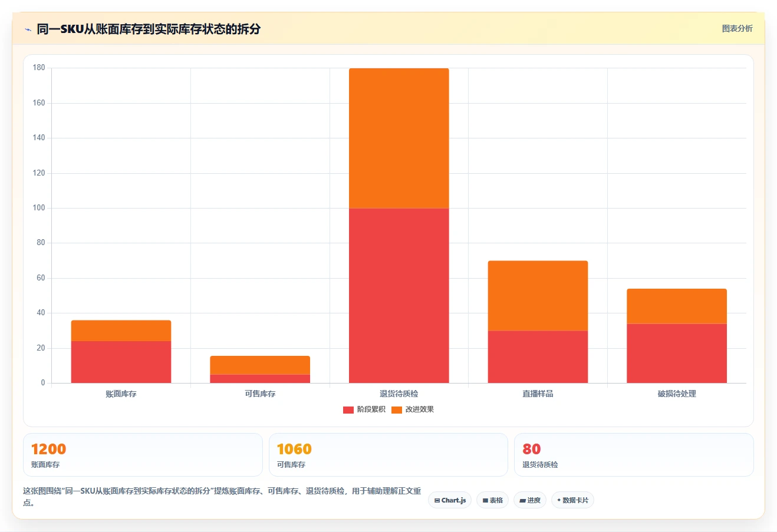Click the 破损待处理 x-axis label
777x532 pixels.
(x=677, y=394)
